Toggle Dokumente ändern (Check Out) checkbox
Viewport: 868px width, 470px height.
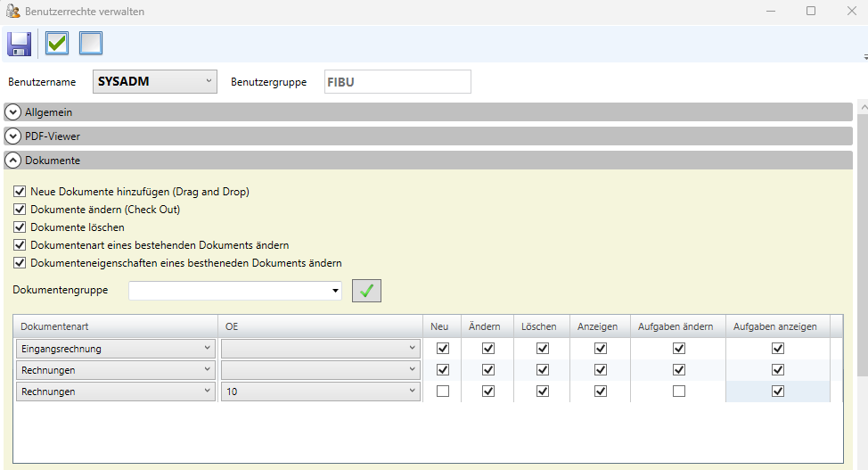(20, 210)
